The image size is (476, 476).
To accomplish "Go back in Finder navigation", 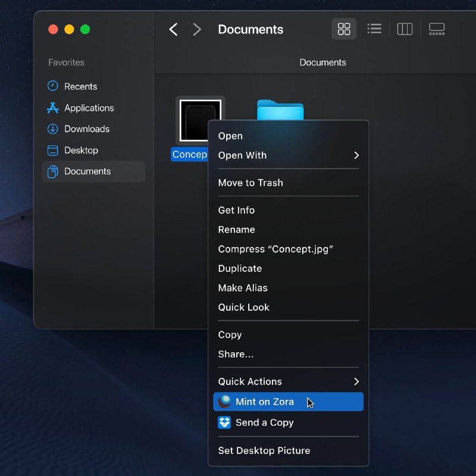I will 173,29.
